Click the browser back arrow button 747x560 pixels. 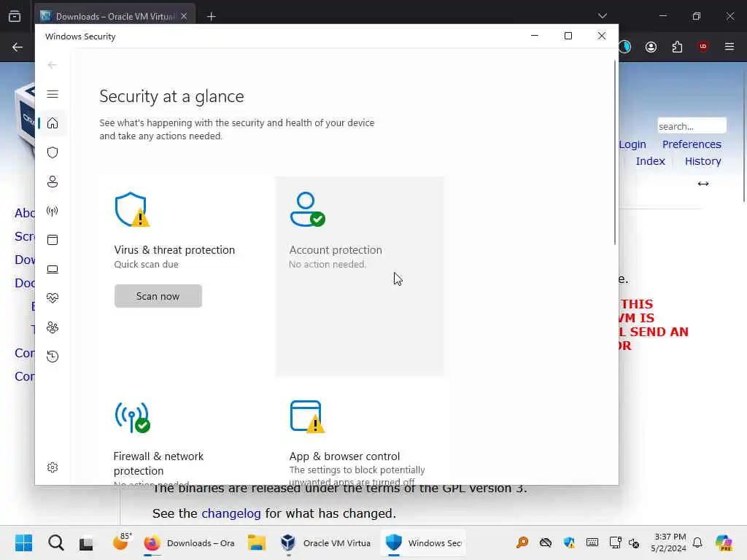tap(18, 47)
